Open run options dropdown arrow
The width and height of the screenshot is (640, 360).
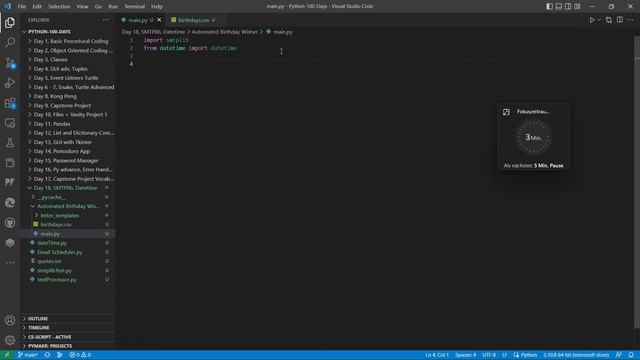coord(599,20)
